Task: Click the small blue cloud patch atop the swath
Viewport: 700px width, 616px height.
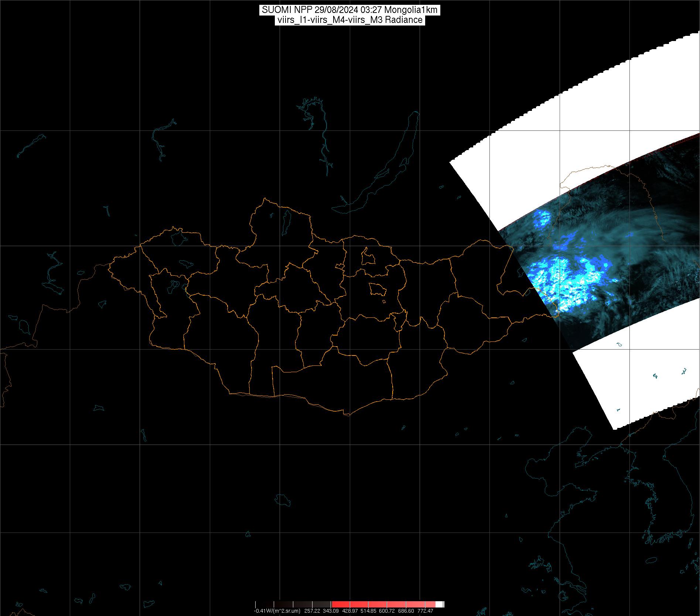Action: (x=542, y=218)
